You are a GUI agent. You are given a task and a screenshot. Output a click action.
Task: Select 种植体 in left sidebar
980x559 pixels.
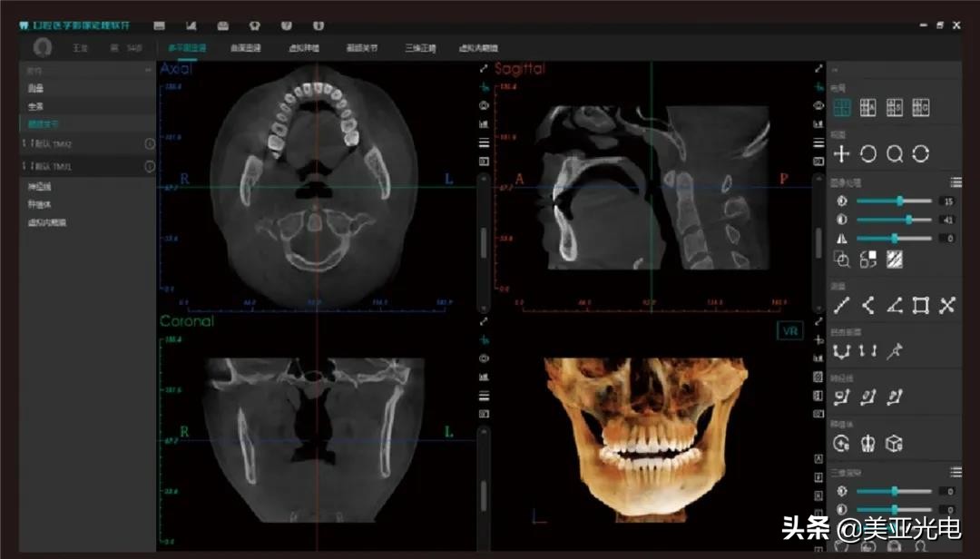point(39,204)
